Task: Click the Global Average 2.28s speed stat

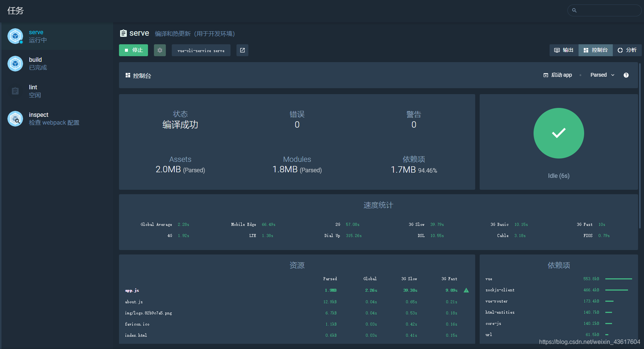Action: [165, 224]
